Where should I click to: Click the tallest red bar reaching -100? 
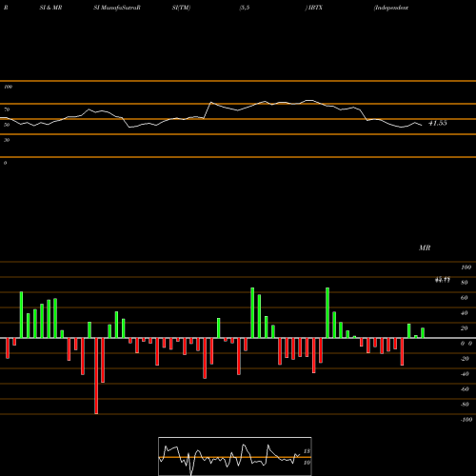point(96,376)
